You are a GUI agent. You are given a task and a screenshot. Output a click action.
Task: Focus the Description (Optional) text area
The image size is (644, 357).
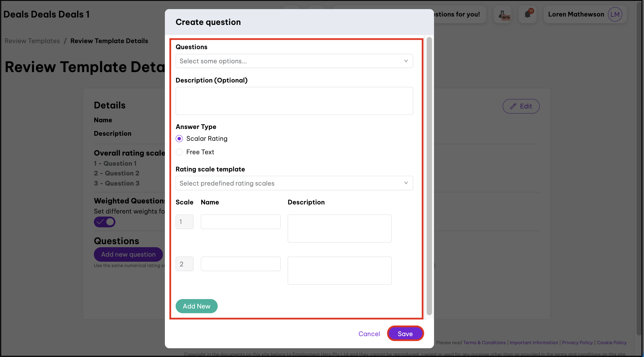point(294,101)
